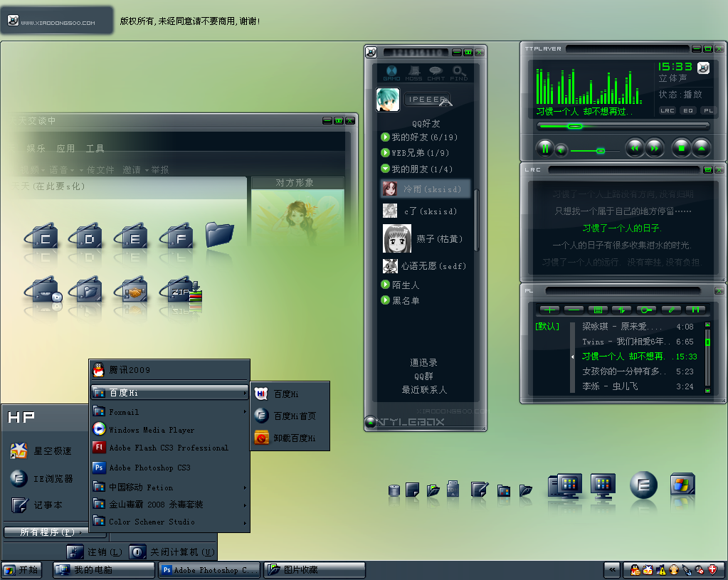Click the MOSS icon in QQ panel
The image size is (728, 580).
413,73
